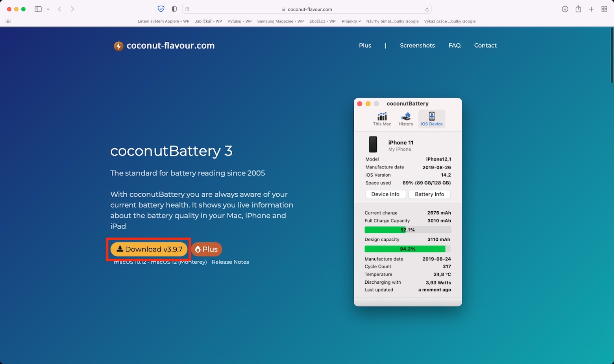Go back to the previous page
This screenshot has height=364, width=614.
(x=60, y=9)
